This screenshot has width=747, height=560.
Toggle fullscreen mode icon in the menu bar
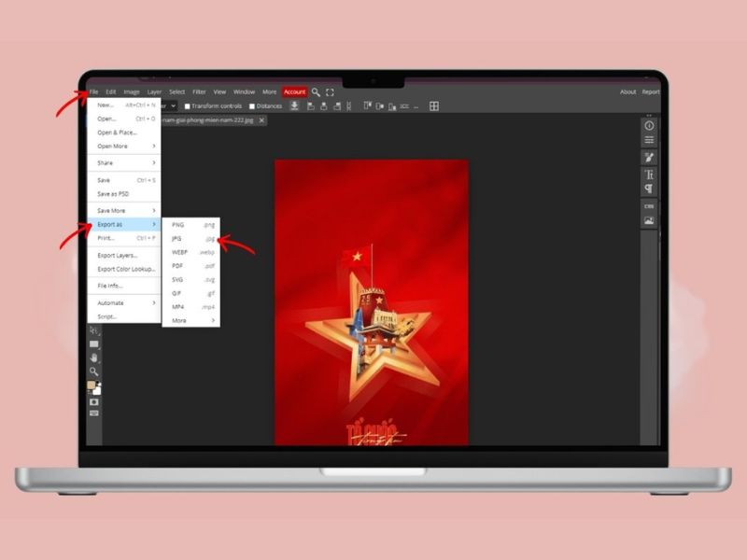tap(330, 92)
